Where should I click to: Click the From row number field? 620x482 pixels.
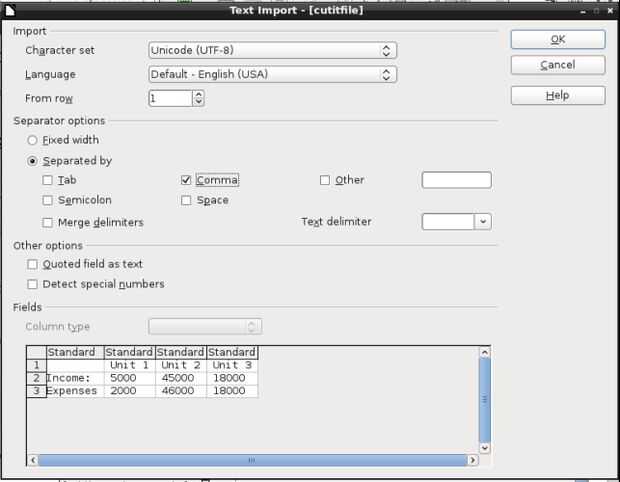pyautogui.click(x=170, y=98)
